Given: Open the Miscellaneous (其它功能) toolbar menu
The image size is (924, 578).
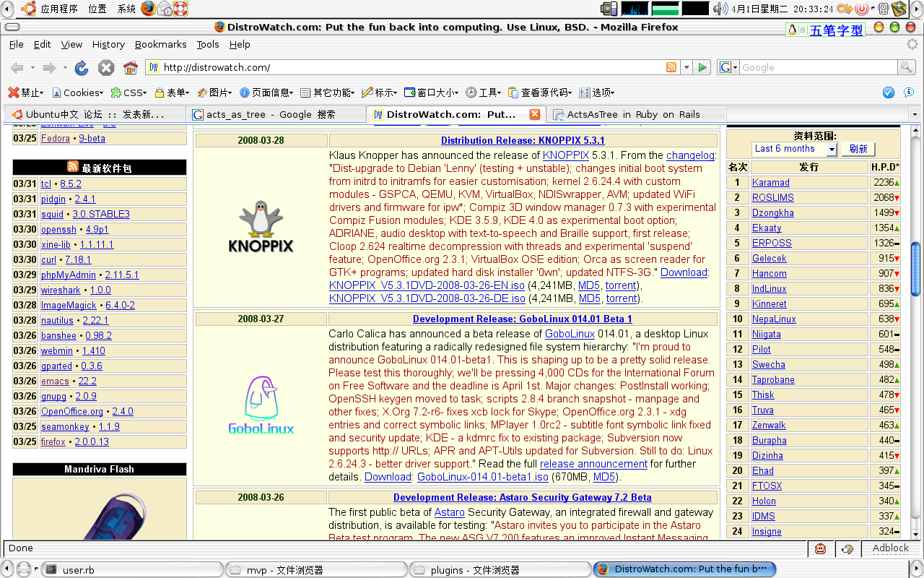Looking at the screenshot, I should [x=328, y=92].
